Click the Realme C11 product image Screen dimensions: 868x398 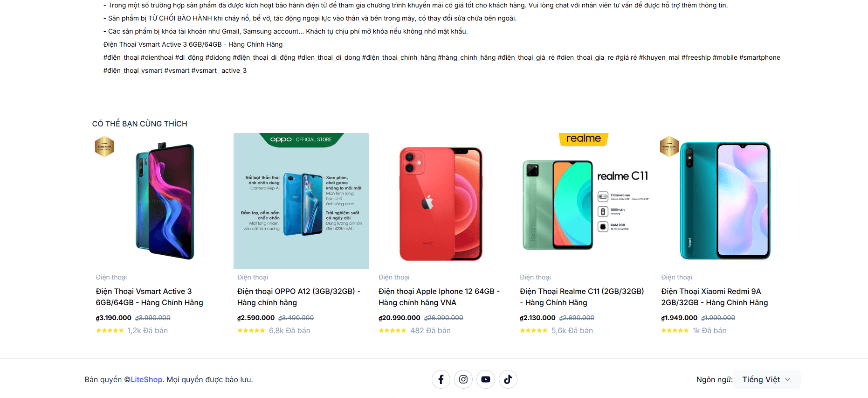[583, 203]
